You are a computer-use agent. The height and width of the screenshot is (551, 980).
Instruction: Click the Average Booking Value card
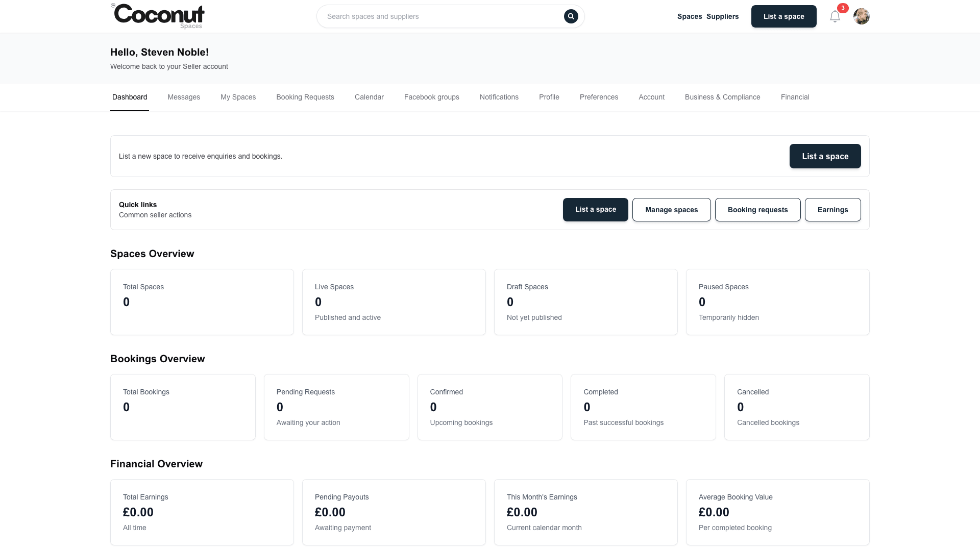(778, 512)
